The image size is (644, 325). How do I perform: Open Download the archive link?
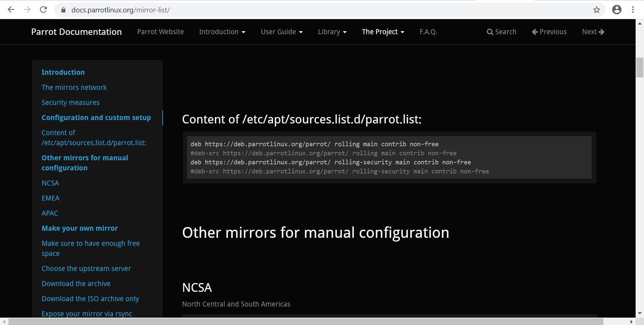76,284
